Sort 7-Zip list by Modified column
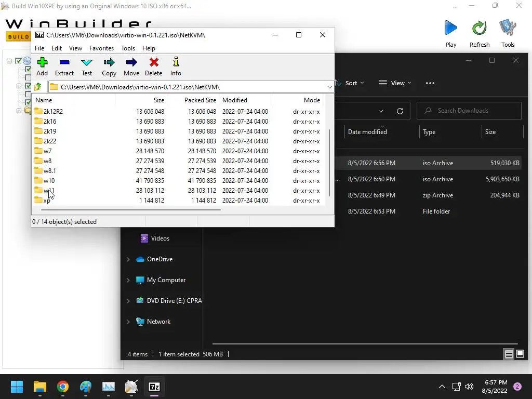Viewport: 532px width, 399px height. [x=245, y=100]
